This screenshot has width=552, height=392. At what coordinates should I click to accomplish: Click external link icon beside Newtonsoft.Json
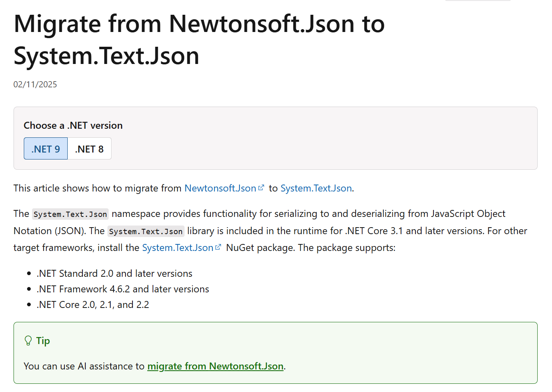[261, 188]
